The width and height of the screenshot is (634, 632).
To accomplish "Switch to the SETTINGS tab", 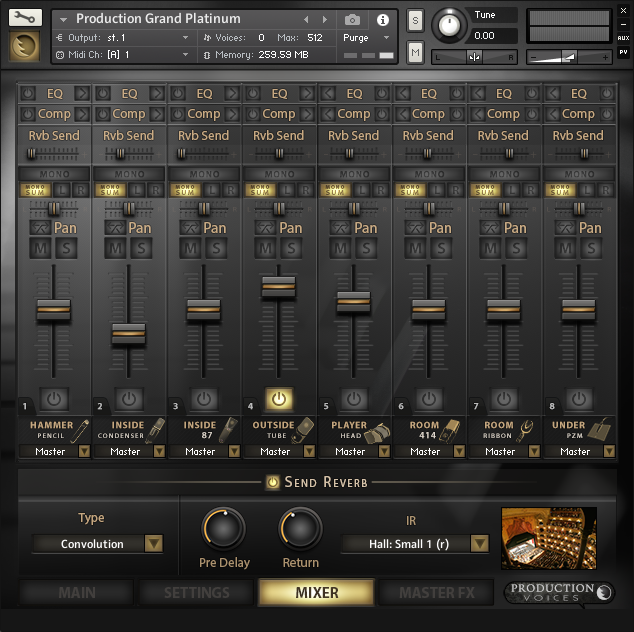I will pyautogui.click(x=197, y=593).
